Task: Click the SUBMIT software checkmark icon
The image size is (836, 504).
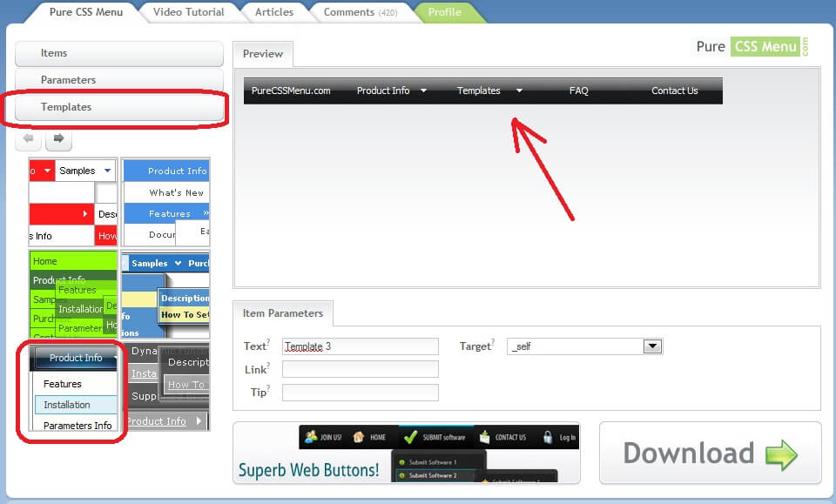Action: (x=410, y=437)
